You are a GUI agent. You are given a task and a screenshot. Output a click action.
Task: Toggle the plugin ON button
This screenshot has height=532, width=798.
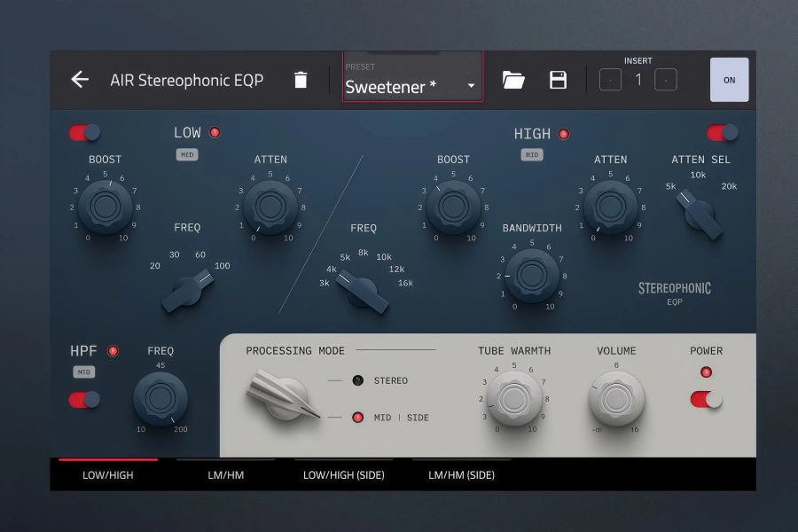point(730,80)
